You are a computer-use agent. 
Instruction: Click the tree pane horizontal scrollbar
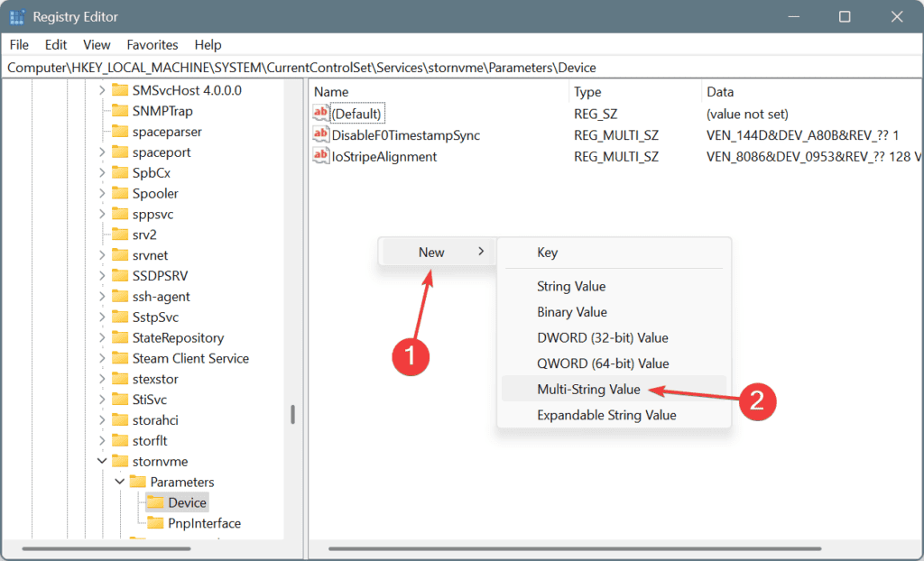point(106,548)
